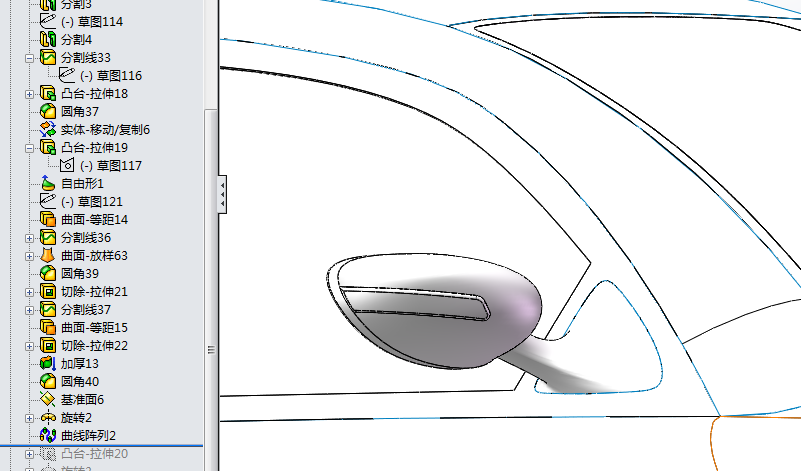Collapse the 分割线33 tree node
This screenshot has height=471, width=801.
[x=29, y=58]
